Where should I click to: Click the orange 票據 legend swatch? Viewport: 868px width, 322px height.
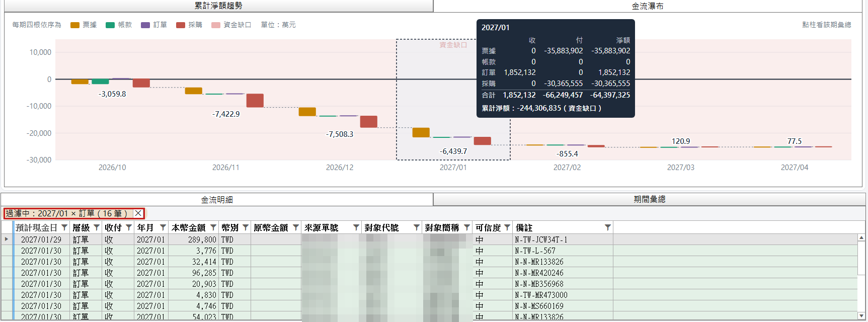(x=75, y=25)
